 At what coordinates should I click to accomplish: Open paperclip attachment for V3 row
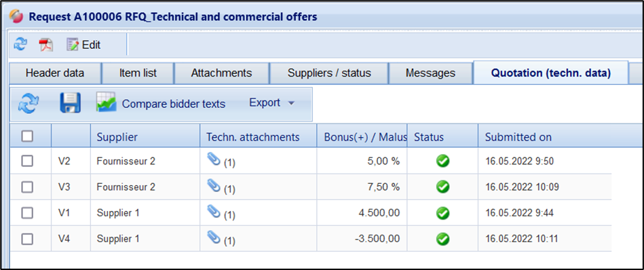point(221,187)
